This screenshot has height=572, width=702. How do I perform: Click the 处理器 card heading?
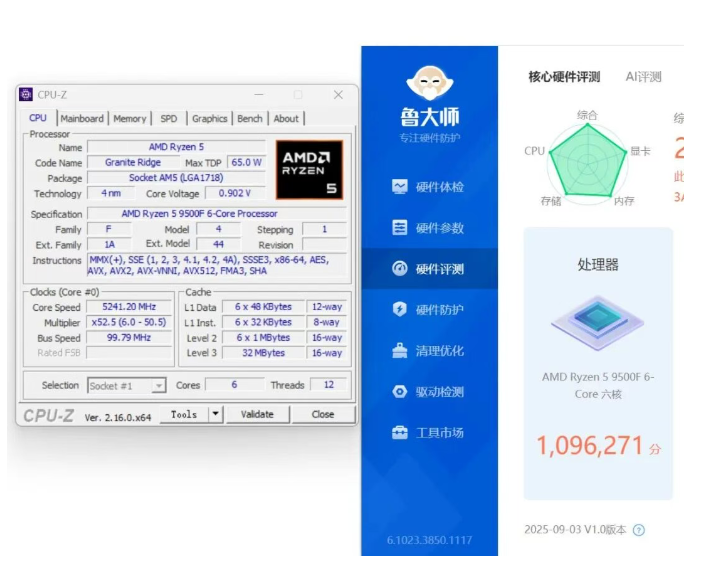point(598,265)
